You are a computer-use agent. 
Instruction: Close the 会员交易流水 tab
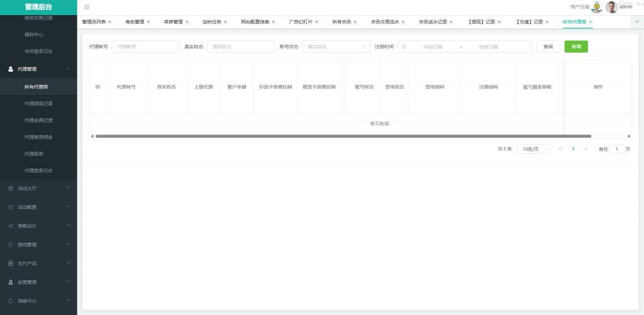click(x=403, y=22)
